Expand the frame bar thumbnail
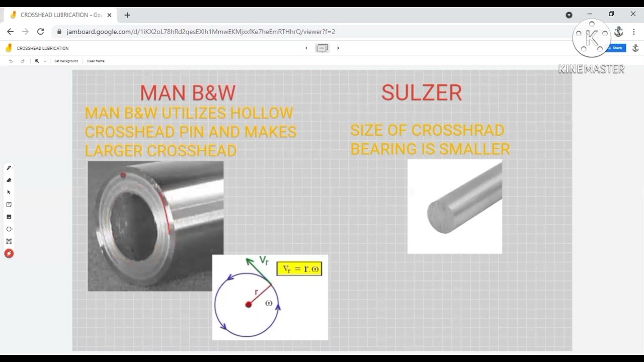Screen dimensions: 644x362 (x=322, y=48)
